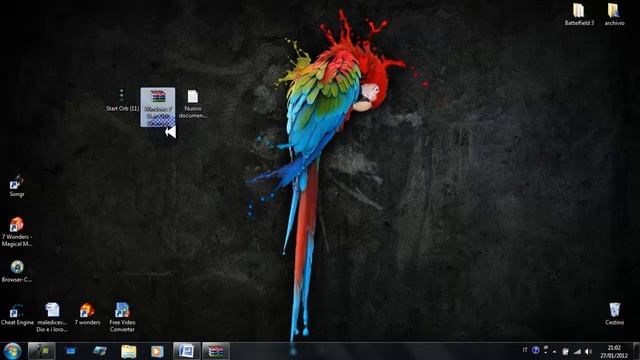Switch to the Word taskbar button
This screenshot has width=640, height=360.
[187, 351]
